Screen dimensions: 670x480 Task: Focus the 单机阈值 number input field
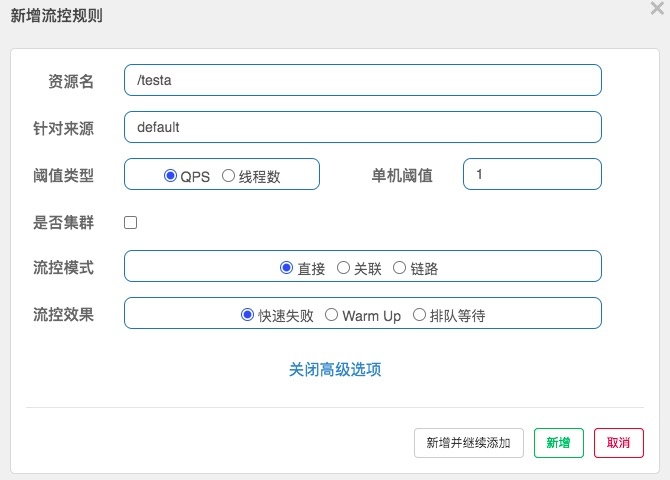pyautogui.click(x=532, y=174)
